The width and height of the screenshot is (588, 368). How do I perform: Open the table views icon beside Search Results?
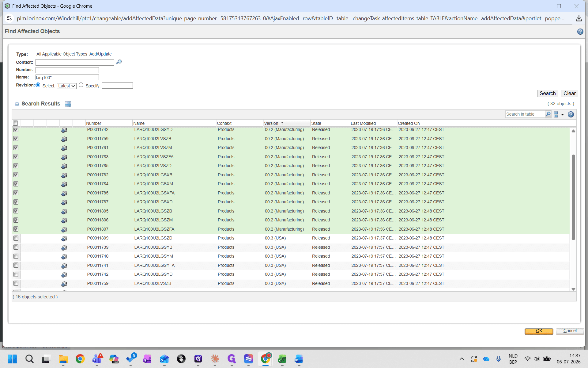click(x=68, y=104)
